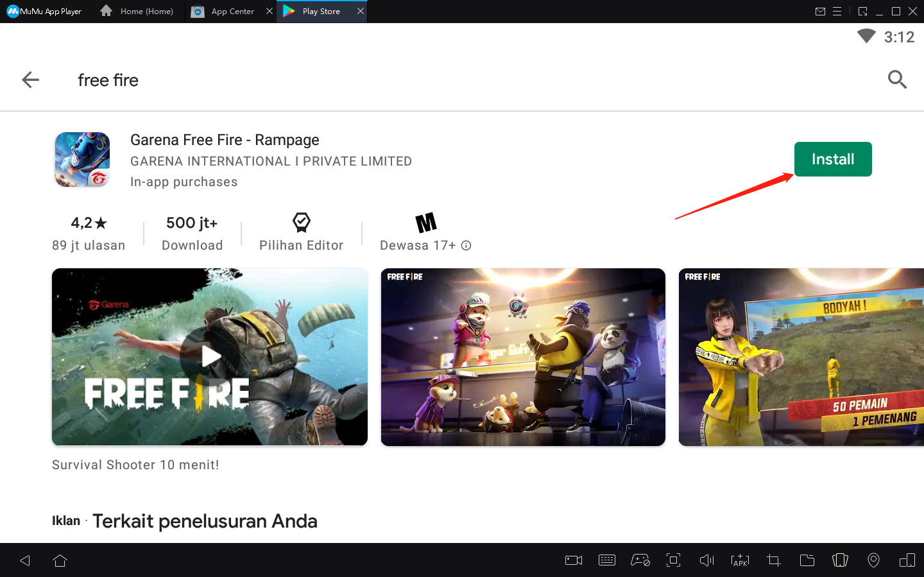Open the search magnifier icon
This screenshot has height=577, width=924.
[x=897, y=80]
